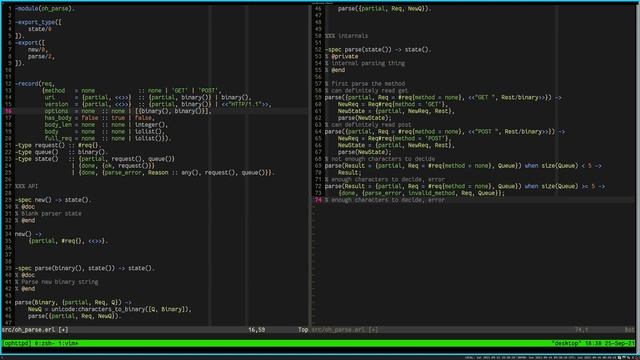
Task: Click the "desktop" hostname in tmux status bar
Action: tap(566, 344)
